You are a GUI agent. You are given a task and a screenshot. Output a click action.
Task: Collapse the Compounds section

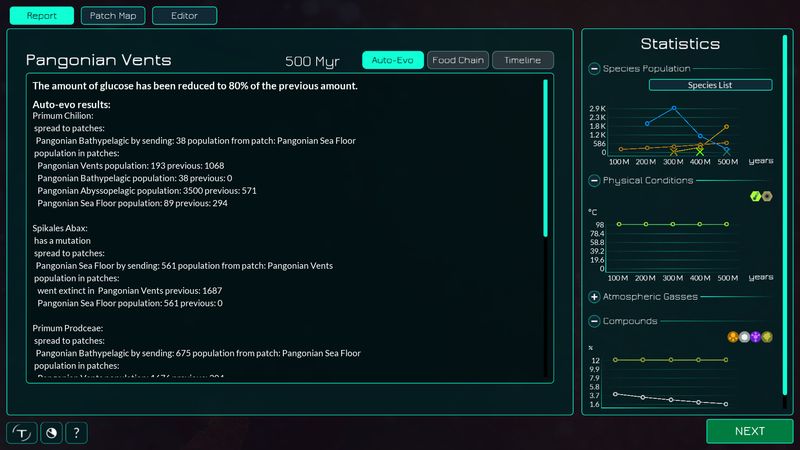click(594, 321)
